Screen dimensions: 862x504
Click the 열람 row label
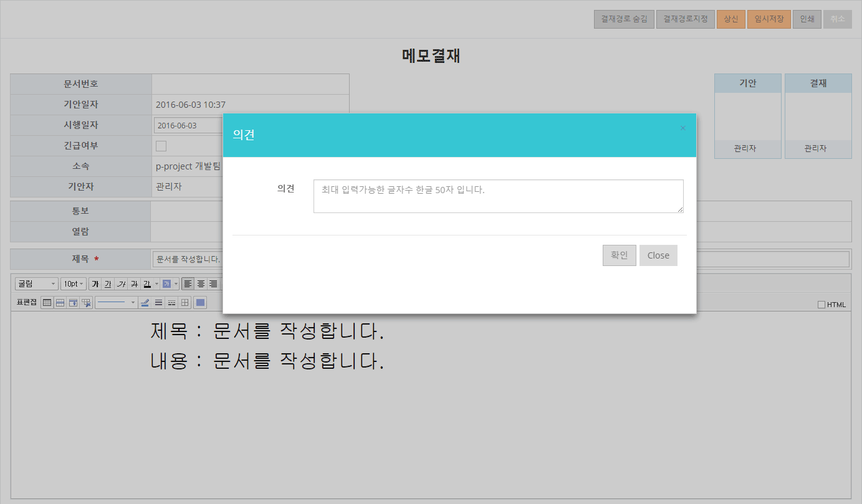[80, 232]
